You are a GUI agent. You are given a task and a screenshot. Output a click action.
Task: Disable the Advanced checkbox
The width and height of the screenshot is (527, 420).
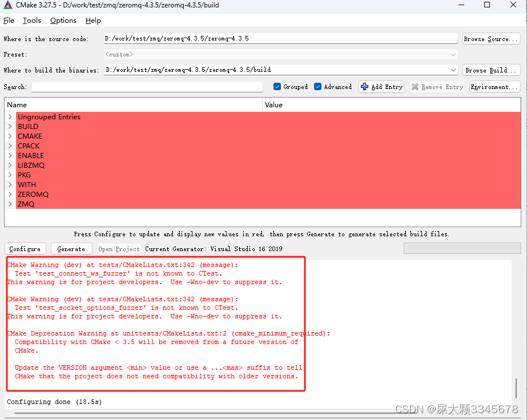(x=317, y=87)
